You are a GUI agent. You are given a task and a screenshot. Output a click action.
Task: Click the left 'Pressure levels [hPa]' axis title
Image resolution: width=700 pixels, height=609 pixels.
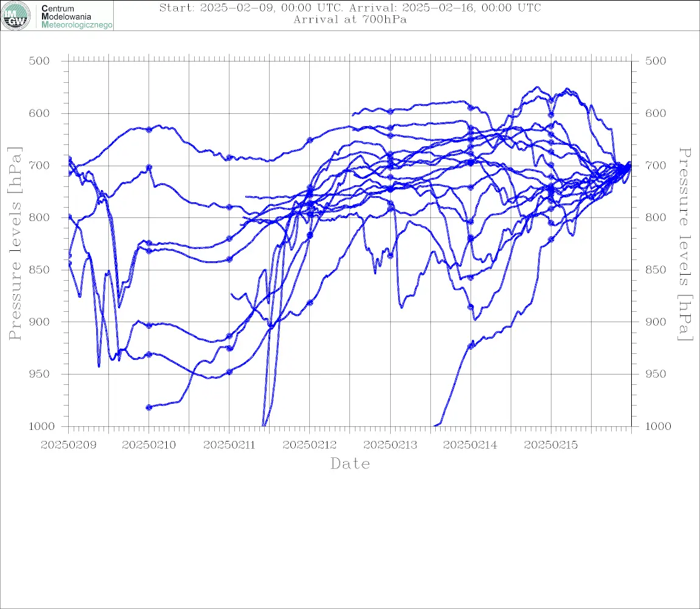15,244
